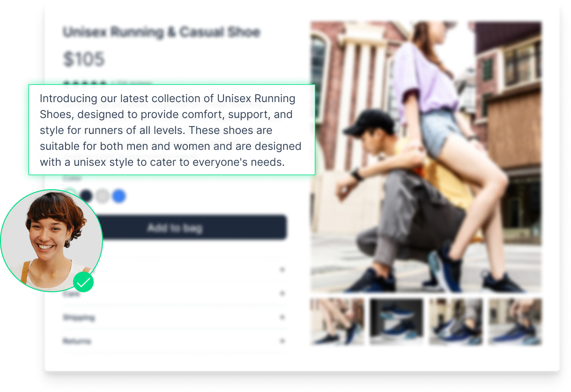Expand the Shipping section plus icon
This screenshot has width=571, height=392.
[282, 317]
